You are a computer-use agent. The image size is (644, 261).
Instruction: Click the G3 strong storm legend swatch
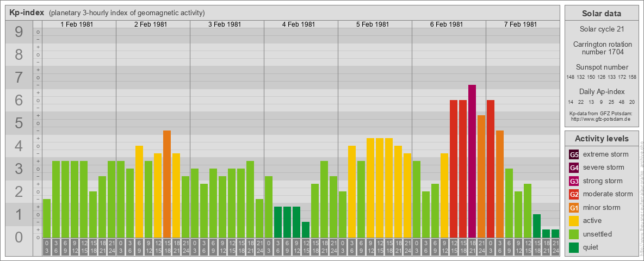pos(574,181)
